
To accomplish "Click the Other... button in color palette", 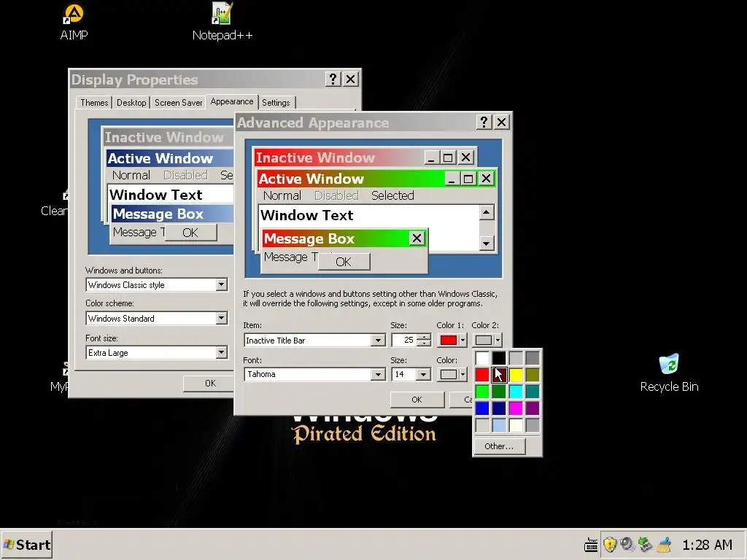I will point(499,446).
